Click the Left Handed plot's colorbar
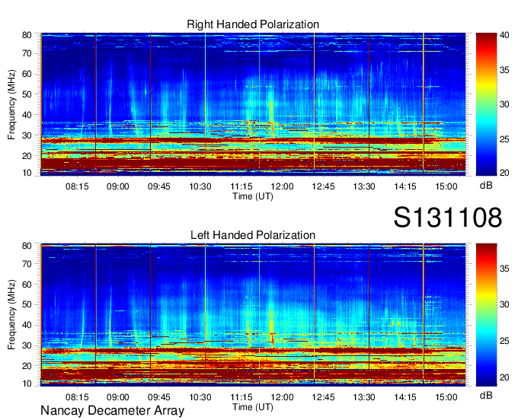This screenshot has height=420, width=518. pos(486,315)
